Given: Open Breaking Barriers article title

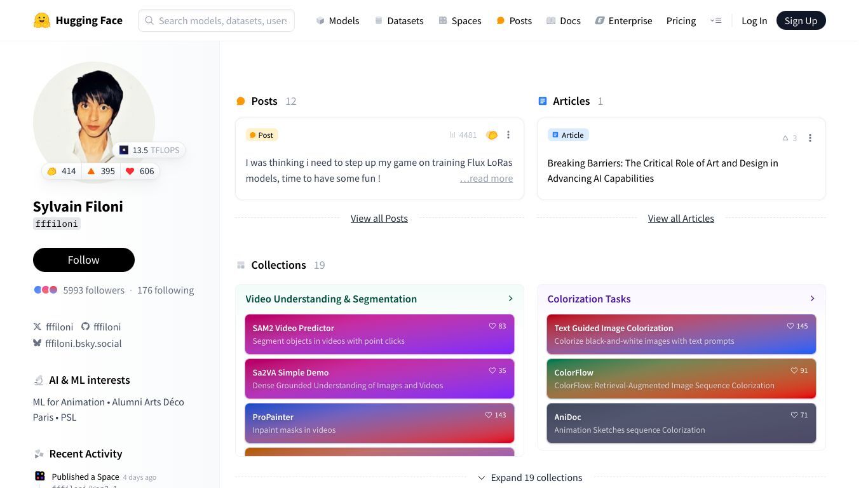Looking at the screenshot, I should 663,170.
